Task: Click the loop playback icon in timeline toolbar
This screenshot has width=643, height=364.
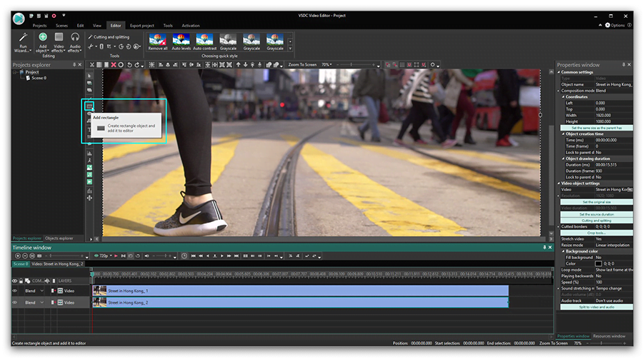Action: [x=138, y=256]
